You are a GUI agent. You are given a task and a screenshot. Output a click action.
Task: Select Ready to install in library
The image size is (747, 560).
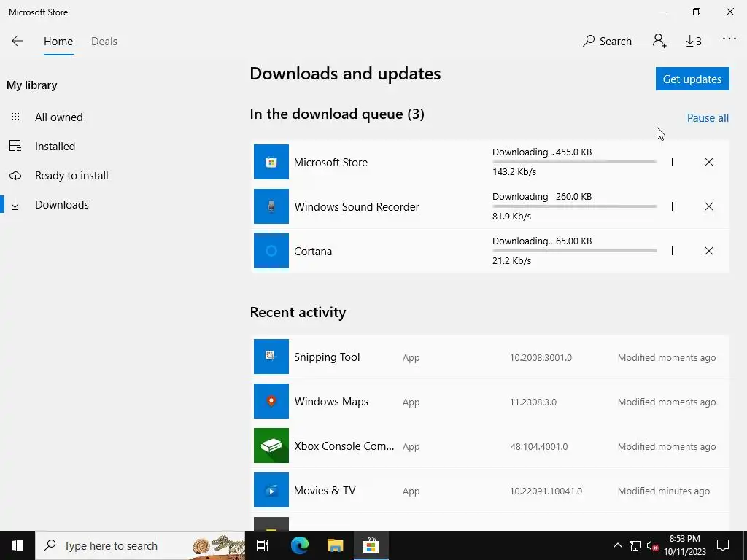(x=71, y=175)
